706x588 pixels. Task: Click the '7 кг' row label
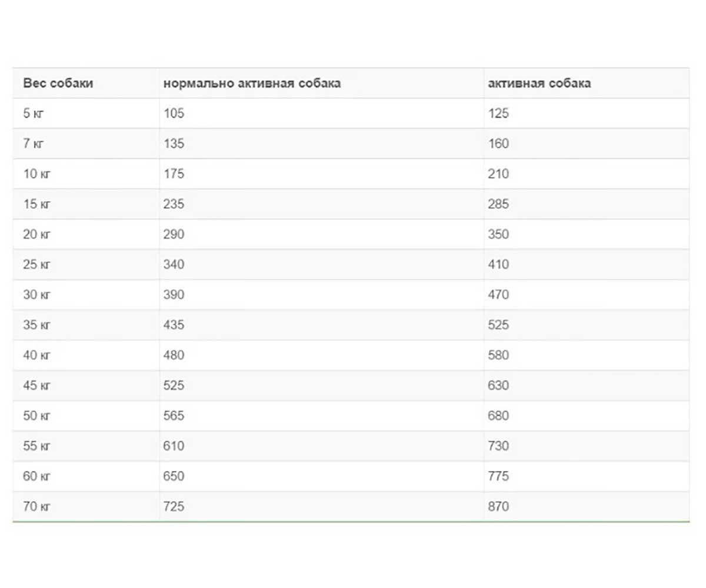[34, 144]
